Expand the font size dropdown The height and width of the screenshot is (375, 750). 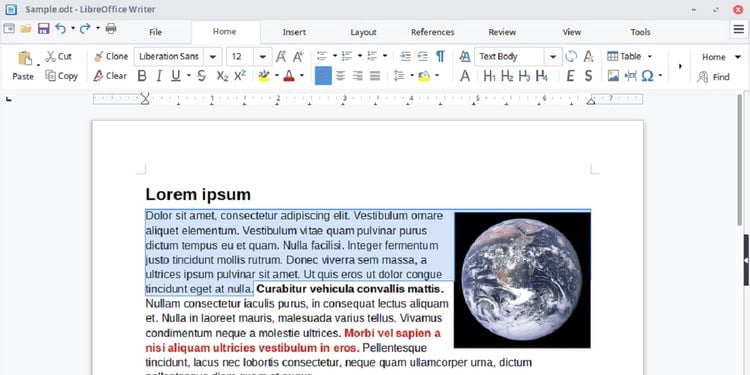tap(263, 56)
